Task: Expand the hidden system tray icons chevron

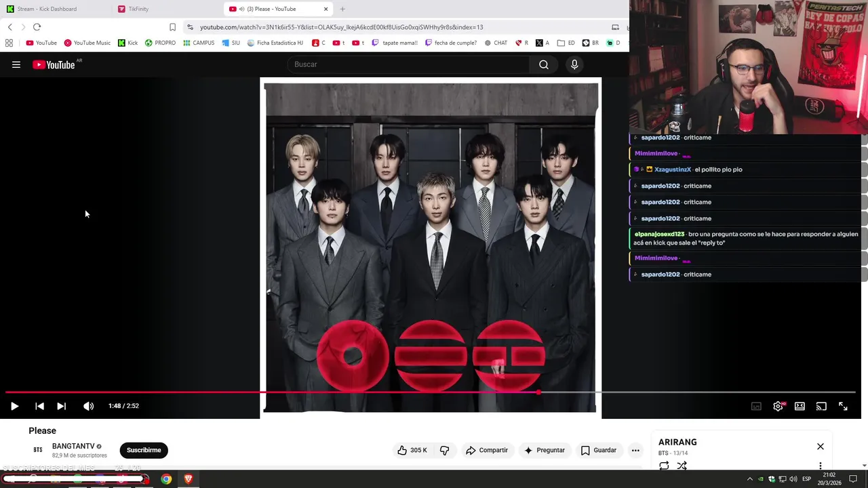Action: click(x=749, y=479)
